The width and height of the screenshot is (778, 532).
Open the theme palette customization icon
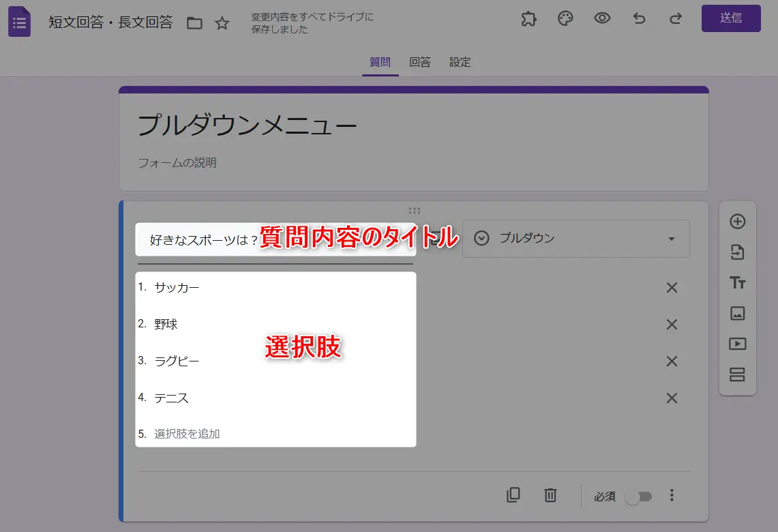(565, 19)
